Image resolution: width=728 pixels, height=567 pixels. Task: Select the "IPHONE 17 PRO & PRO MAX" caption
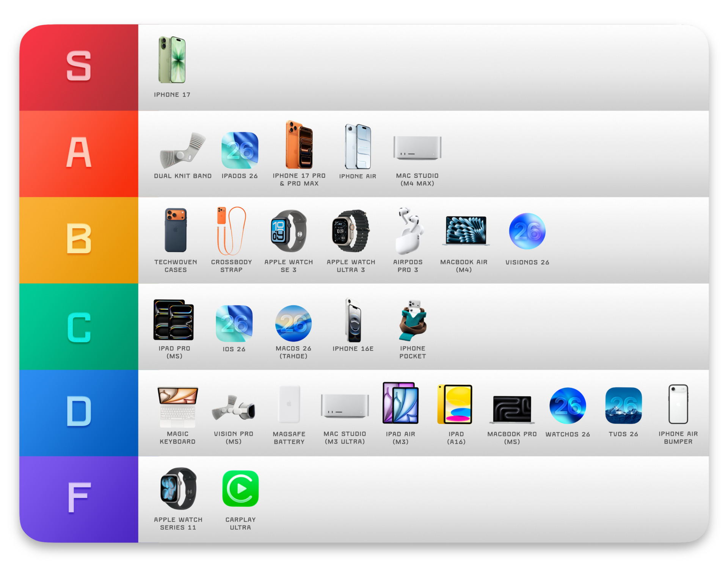[299, 180]
